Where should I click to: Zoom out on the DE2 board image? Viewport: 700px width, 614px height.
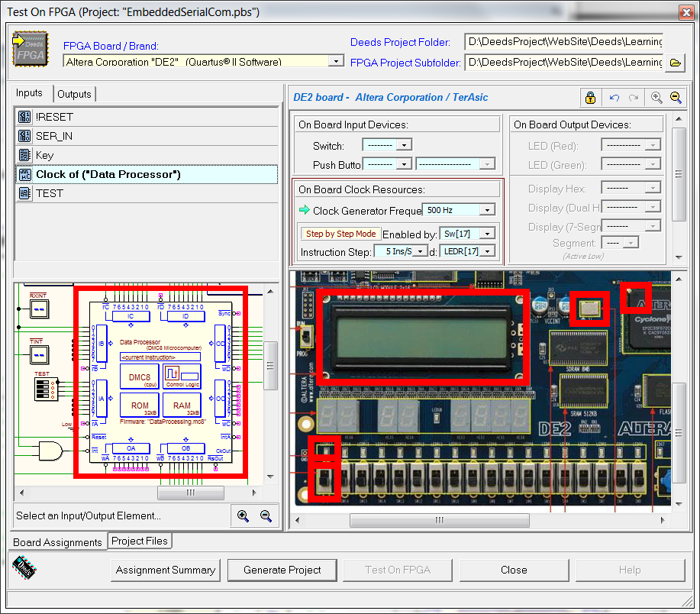click(676, 97)
